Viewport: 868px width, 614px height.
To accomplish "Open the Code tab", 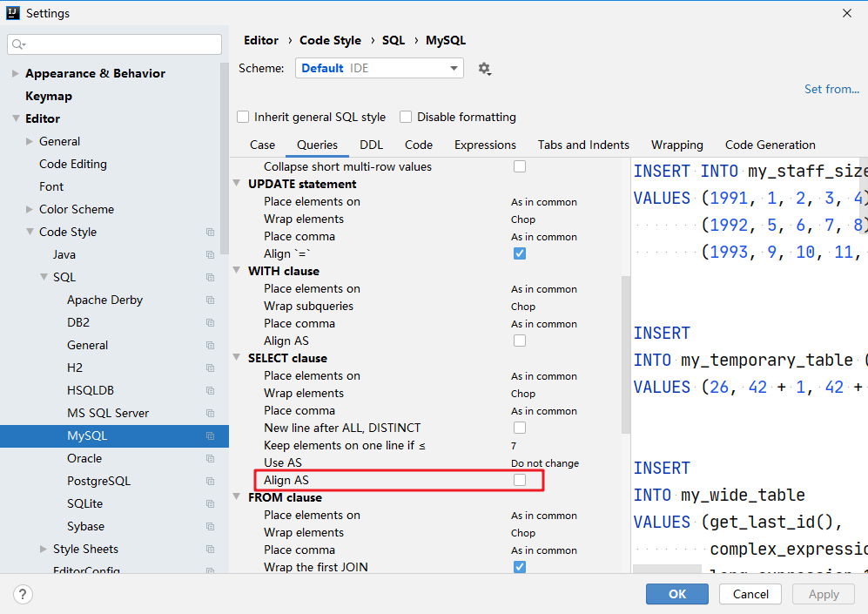I will point(419,145).
